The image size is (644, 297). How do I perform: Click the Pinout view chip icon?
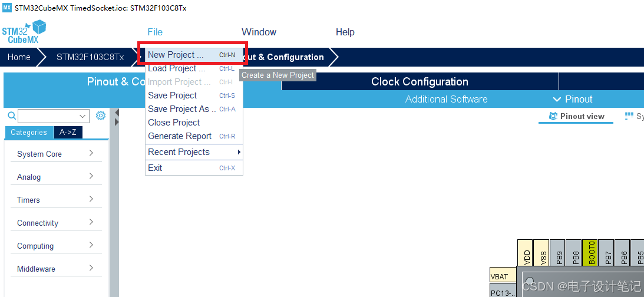click(x=553, y=116)
